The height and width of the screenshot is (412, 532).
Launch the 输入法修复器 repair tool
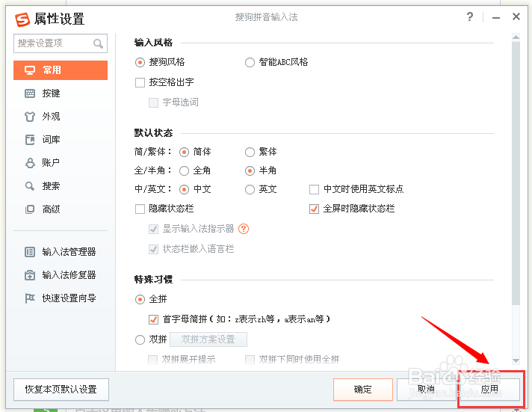tap(69, 275)
